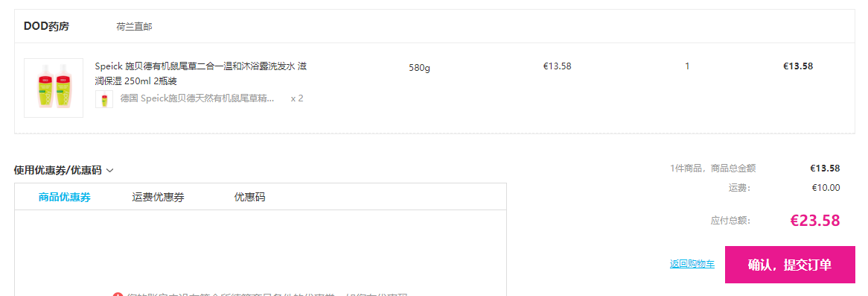Click the large Speick two-bottle product image

pos(54,88)
